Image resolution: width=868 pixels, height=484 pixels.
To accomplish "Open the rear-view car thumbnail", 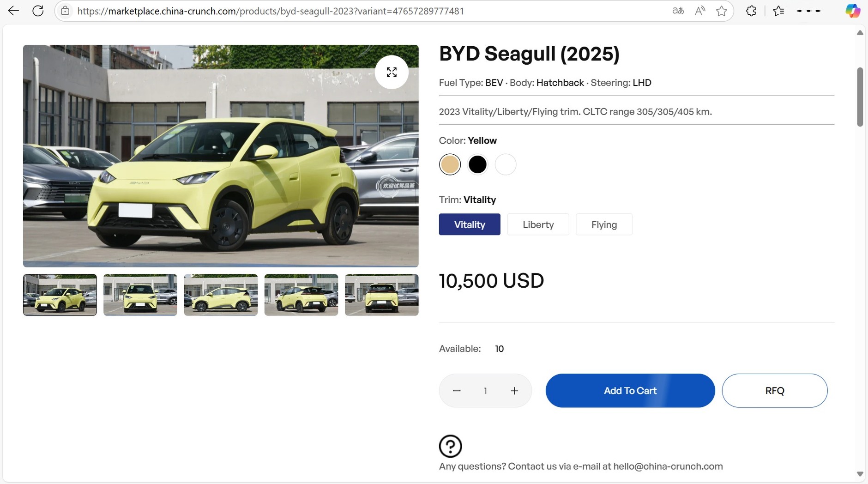I will tap(381, 294).
